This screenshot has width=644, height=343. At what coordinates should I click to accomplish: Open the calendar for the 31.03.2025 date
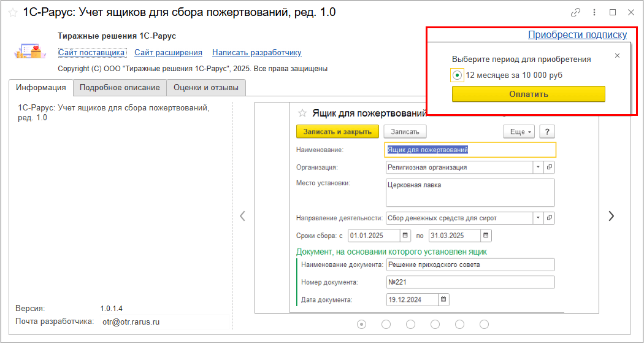[486, 236]
